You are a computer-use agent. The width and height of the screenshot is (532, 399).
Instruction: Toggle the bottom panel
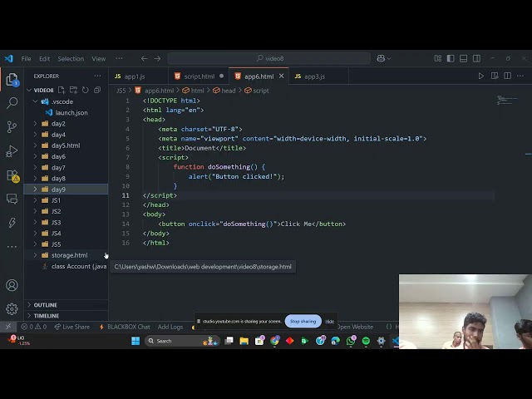pos(464,59)
